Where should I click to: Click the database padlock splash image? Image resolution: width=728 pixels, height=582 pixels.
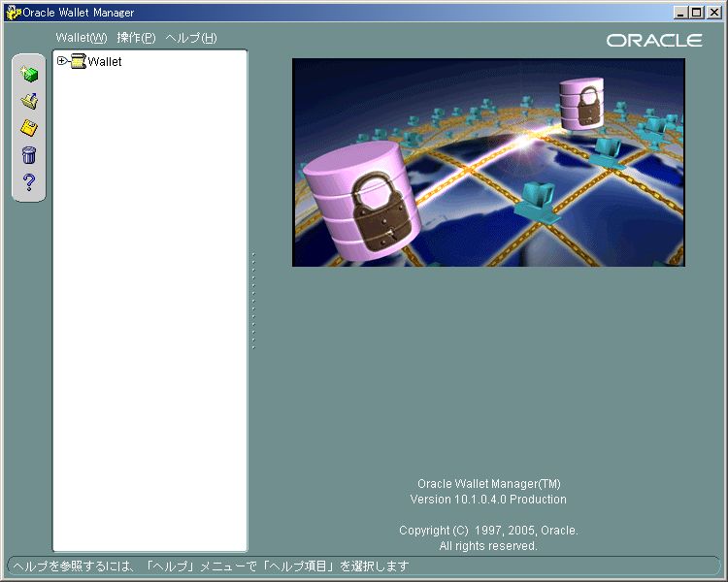pos(488,162)
